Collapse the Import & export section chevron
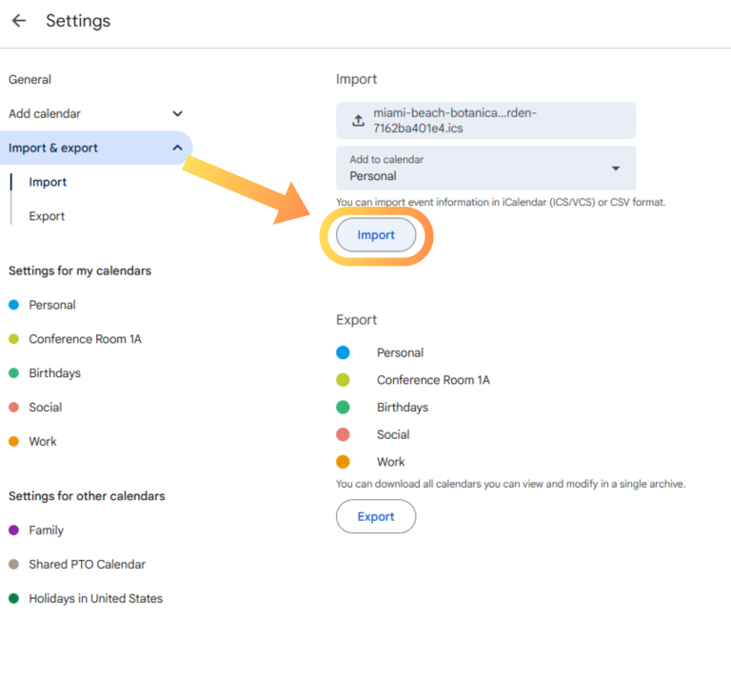The width and height of the screenshot is (731, 700). pyautogui.click(x=177, y=148)
